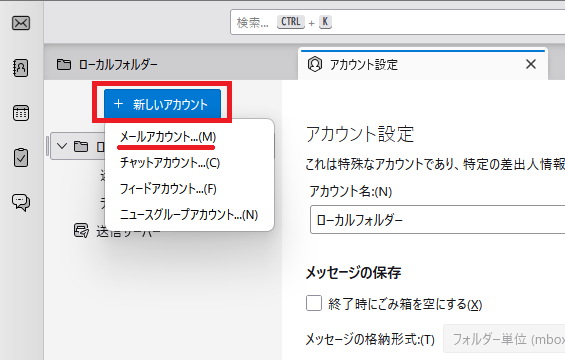Click the 送信サーバー outgoing server icon
Image resolution: width=565 pixels, height=360 pixels.
[x=81, y=231]
